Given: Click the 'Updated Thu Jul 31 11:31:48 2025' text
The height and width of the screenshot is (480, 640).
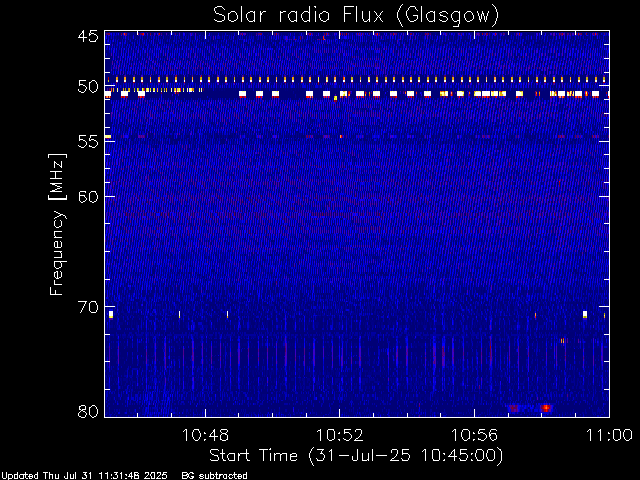Looking at the screenshot, I should (84, 476).
